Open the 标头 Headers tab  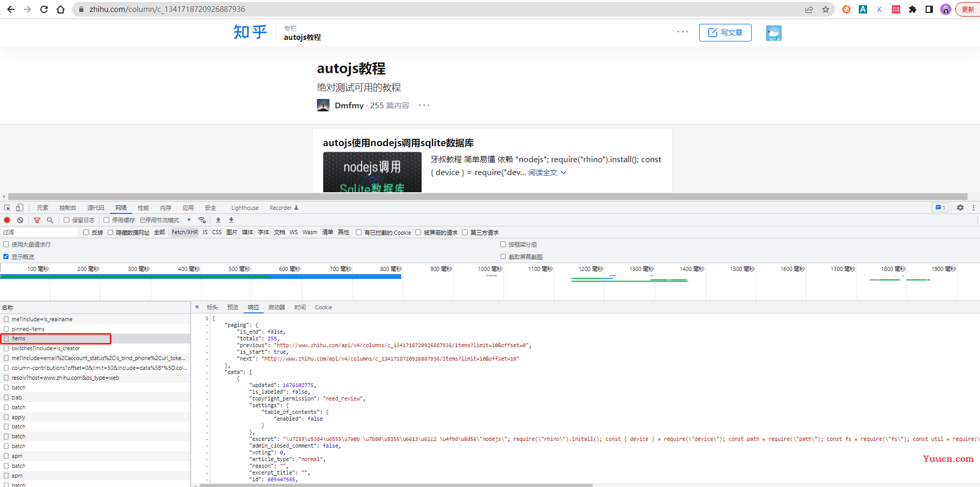click(x=212, y=307)
